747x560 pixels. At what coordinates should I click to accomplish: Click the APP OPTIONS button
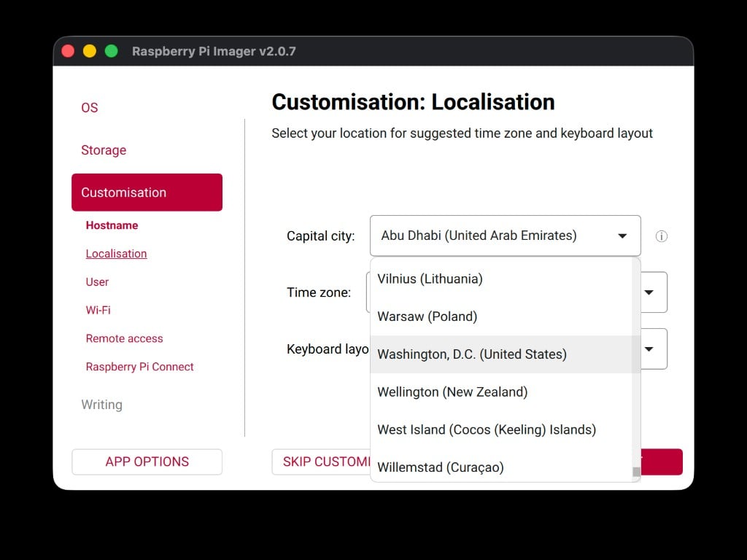(147, 462)
